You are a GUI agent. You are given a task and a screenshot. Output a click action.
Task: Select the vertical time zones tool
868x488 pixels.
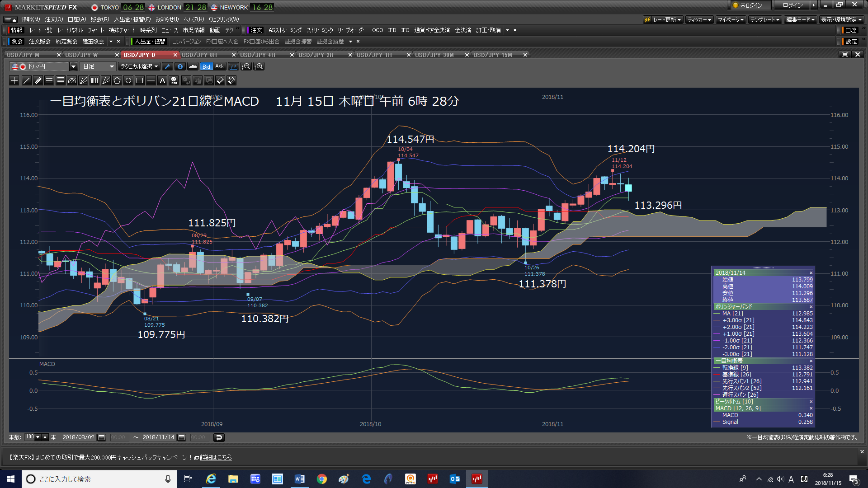[94, 80]
